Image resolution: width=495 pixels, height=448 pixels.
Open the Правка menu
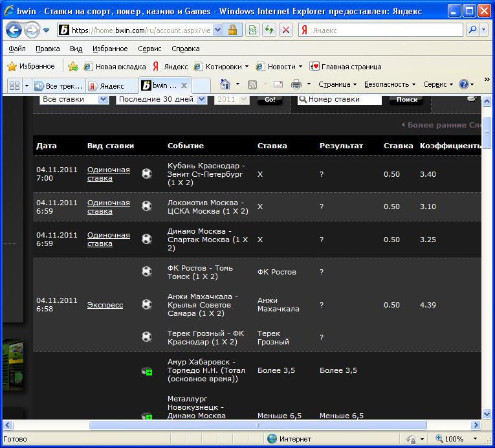coord(48,49)
